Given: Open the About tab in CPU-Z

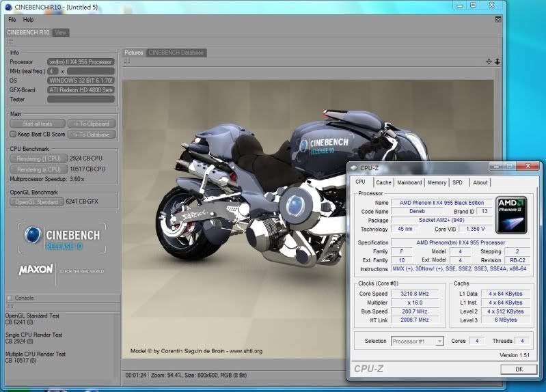Looking at the screenshot, I should point(480,182).
